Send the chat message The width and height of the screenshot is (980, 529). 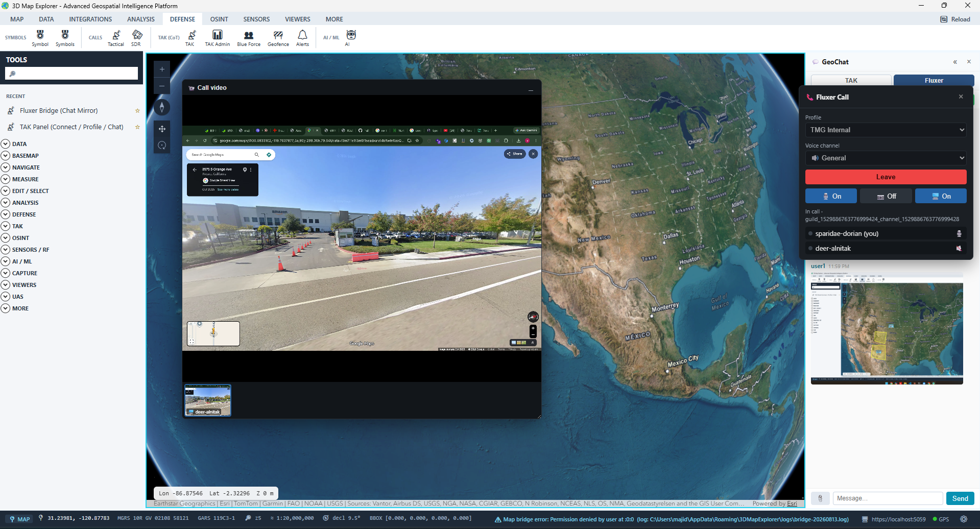pos(960,498)
